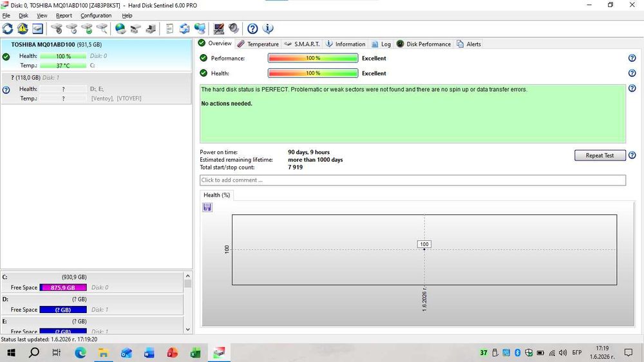The width and height of the screenshot is (644, 362).
Task: Click scroll-up arrow of the partition list
Action: pyautogui.click(x=187, y=276)
